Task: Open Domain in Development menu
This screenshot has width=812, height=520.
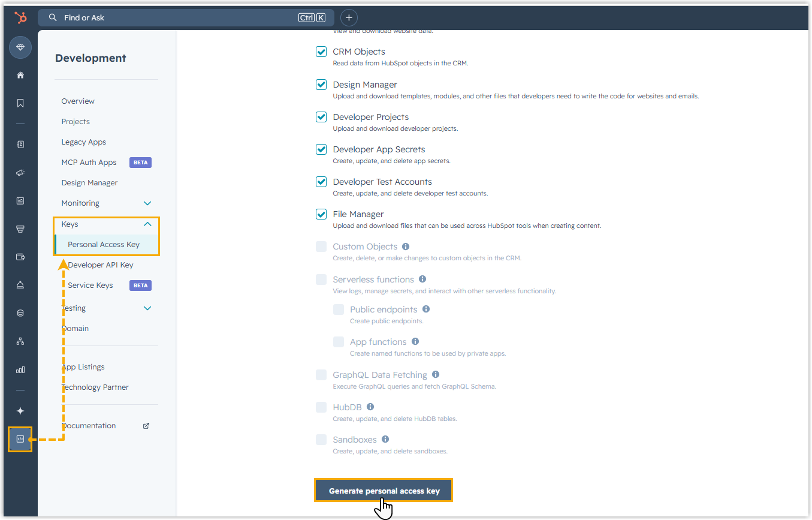Action: (x=75, y=329)
